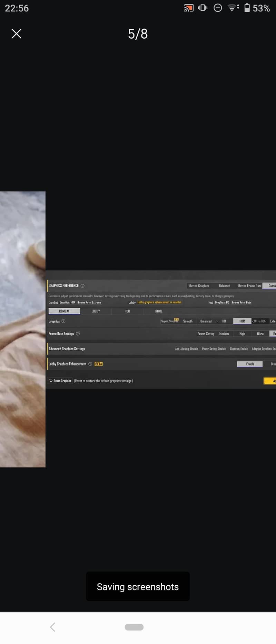This screenshot has height=644, width=276.
Task: Choose Super Smooth graphics quality
Action: (170, 321)
